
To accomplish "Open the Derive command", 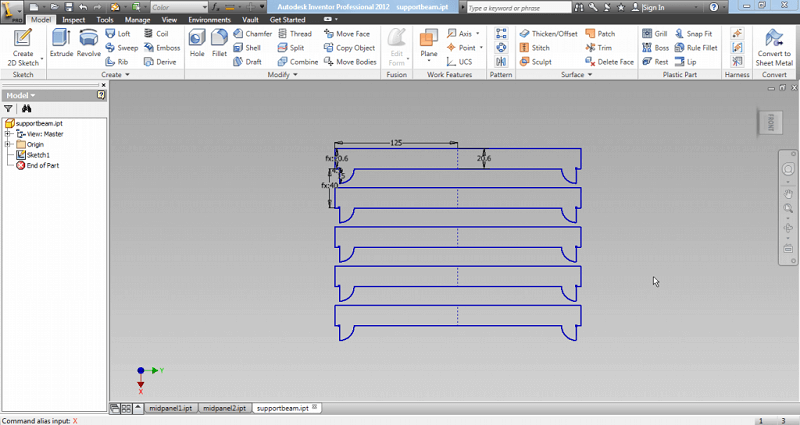I will pos(160,62).
